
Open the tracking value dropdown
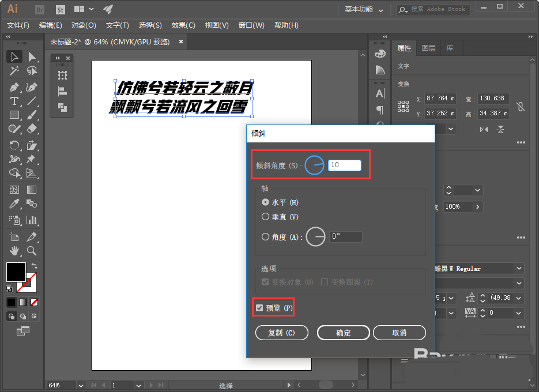[519, 313]
